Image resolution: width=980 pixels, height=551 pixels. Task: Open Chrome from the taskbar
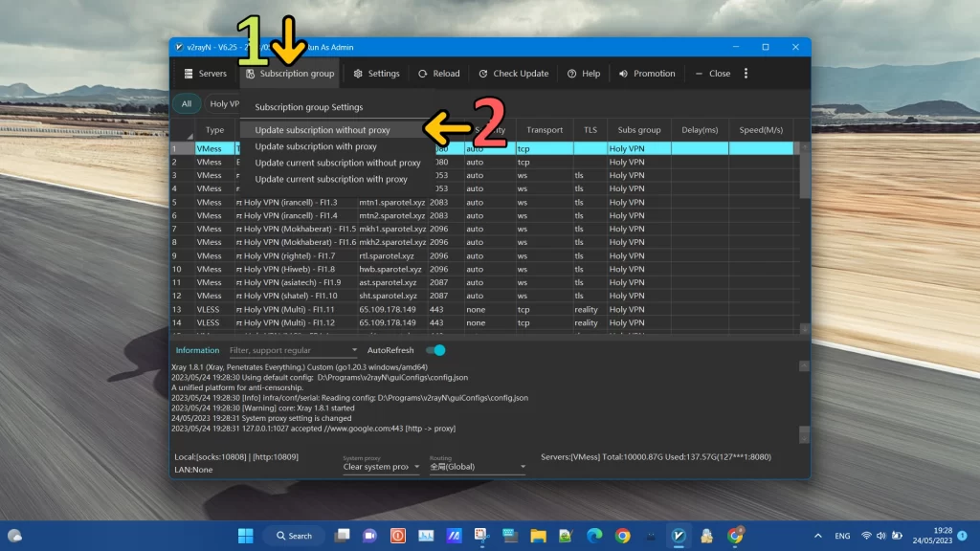click(622, 536)
